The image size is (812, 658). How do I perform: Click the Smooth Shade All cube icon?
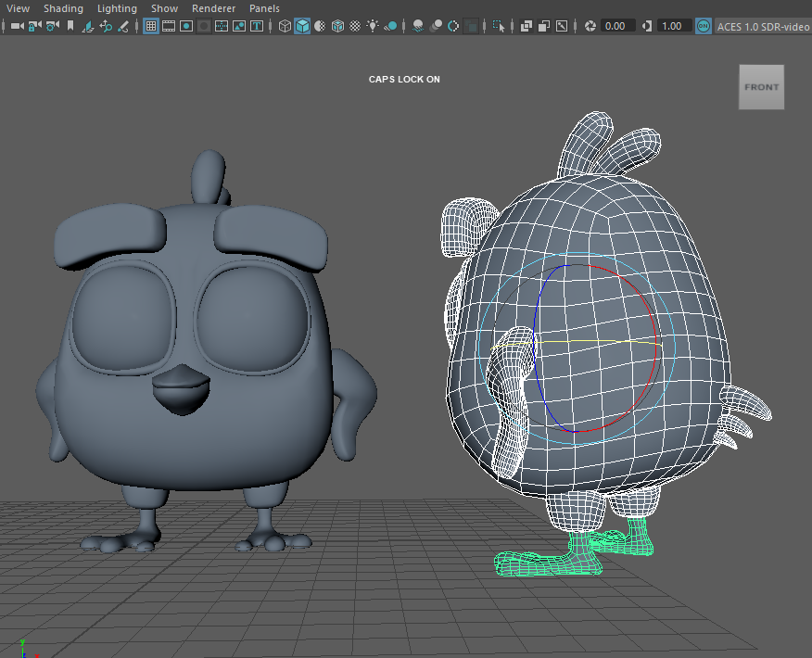(302, 26)
